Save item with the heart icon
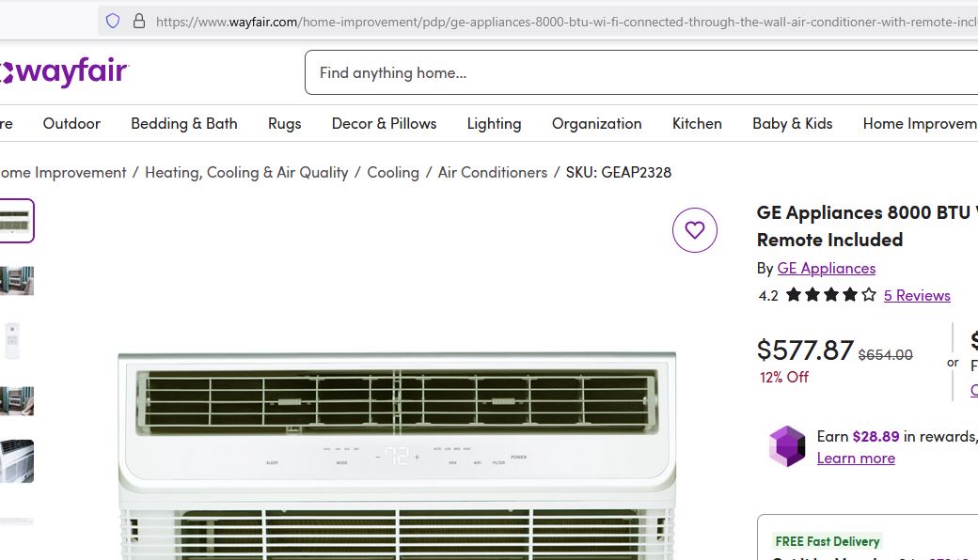The width and height of the screenshot is (978, 560). point(695,230)
